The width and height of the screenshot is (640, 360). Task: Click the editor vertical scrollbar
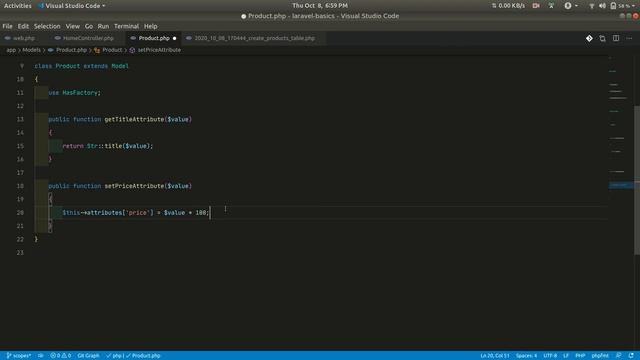[637, 180]
